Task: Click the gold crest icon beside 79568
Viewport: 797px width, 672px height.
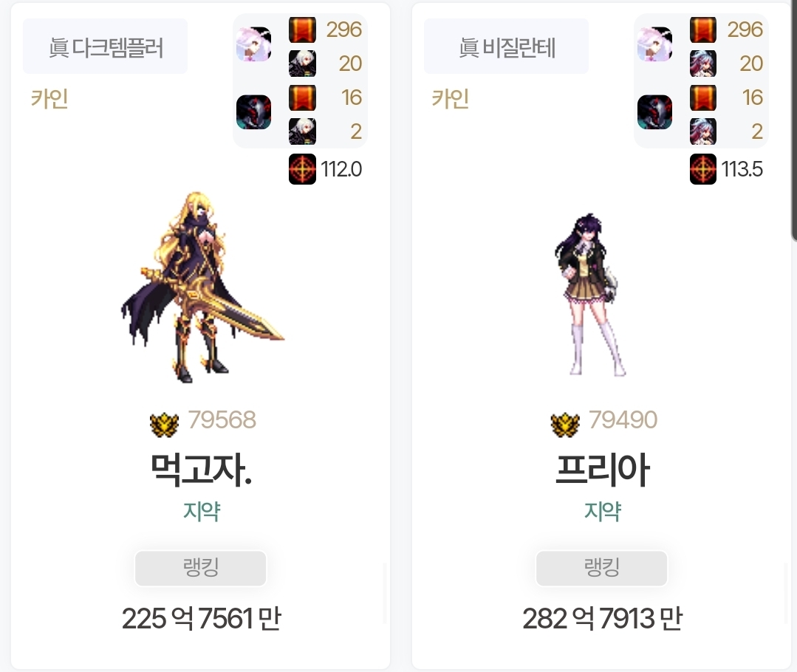Action: [x=164, y=425]
